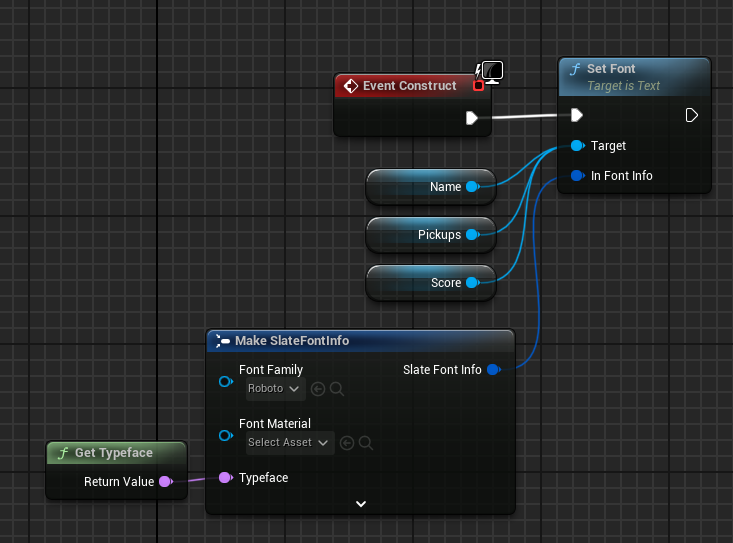Click the client-only monitor icon on Event Construct
Image resolution: width=733 pixels, height=543 pixels.
492,72
